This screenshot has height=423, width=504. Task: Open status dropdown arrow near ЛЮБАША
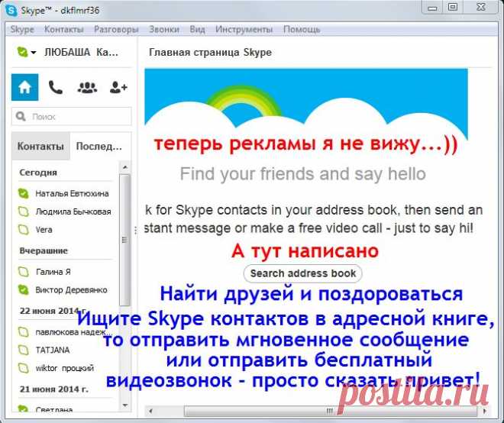click(x=34, y=53)
